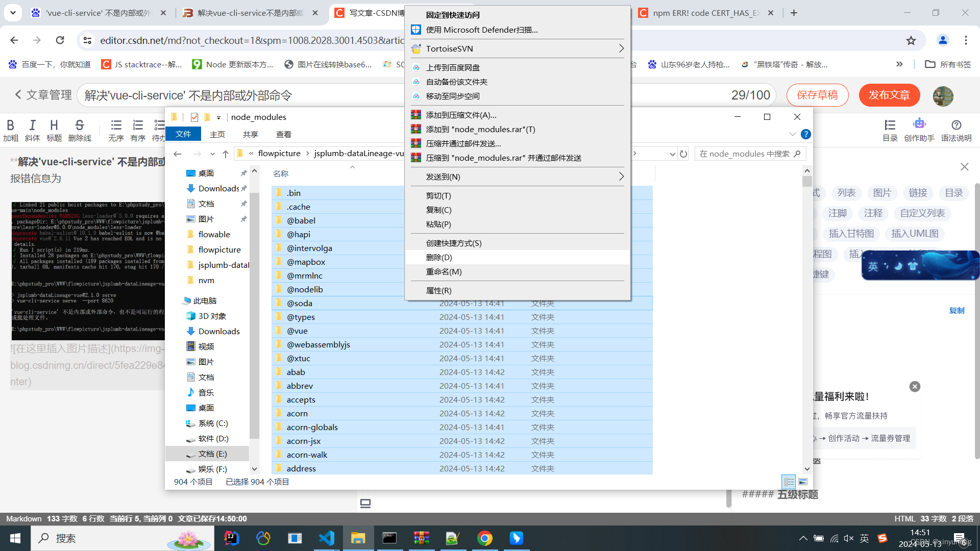
Task: Launch Visual Studio Code from the taskbar
Action: coord(327,538)
